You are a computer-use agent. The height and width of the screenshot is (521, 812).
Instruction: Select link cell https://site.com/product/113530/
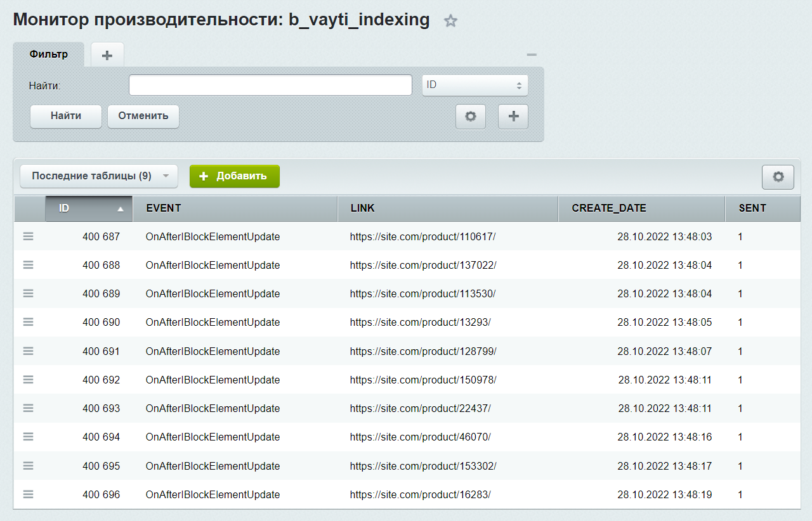point(422,293)
